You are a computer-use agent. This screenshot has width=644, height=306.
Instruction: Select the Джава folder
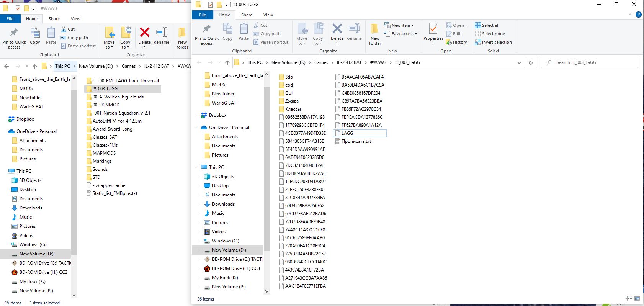[x=289, y=101]
